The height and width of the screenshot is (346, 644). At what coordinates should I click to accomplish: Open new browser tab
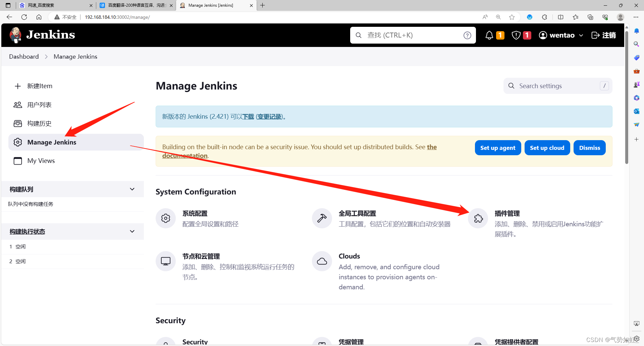tap(262, 5)
